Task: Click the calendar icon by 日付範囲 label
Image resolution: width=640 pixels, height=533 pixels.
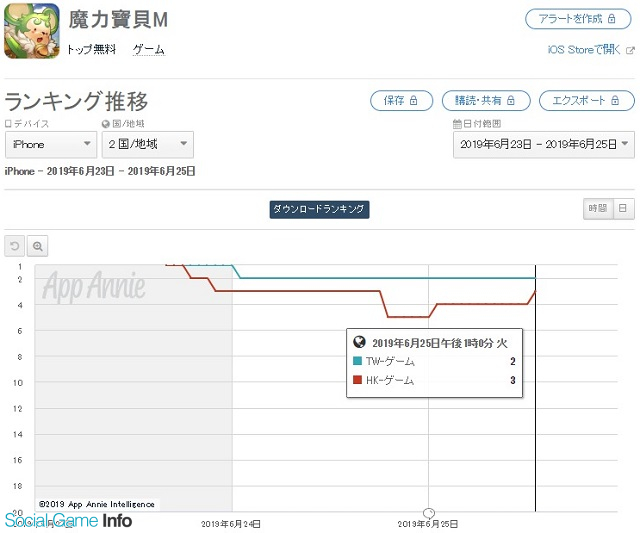Action: click(457, 124)
